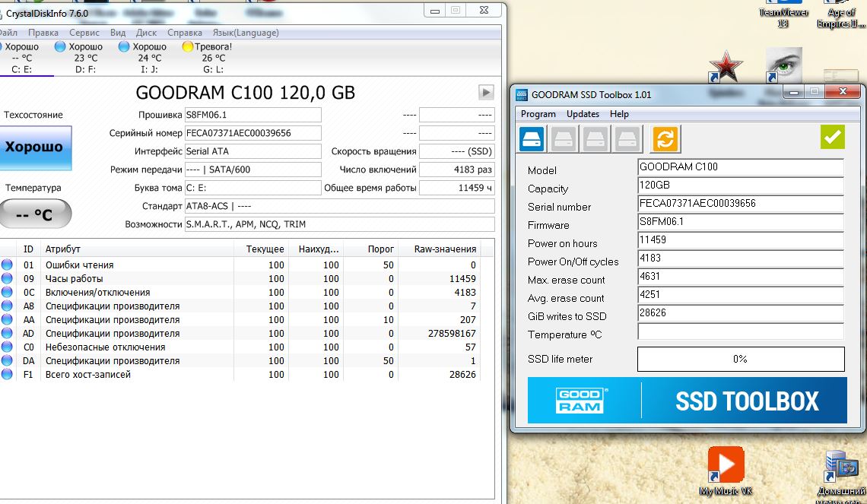Click blue status orb for attribute AA

7,319
